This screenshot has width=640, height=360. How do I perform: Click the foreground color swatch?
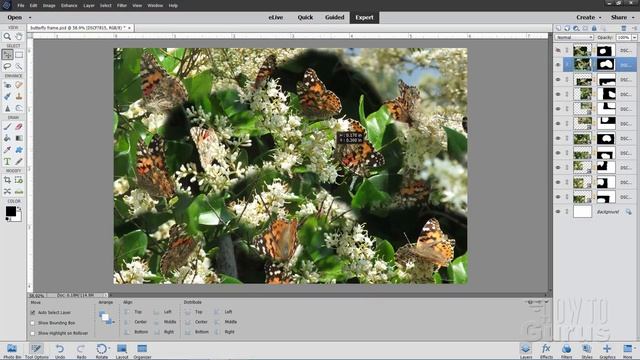[11, 211]
